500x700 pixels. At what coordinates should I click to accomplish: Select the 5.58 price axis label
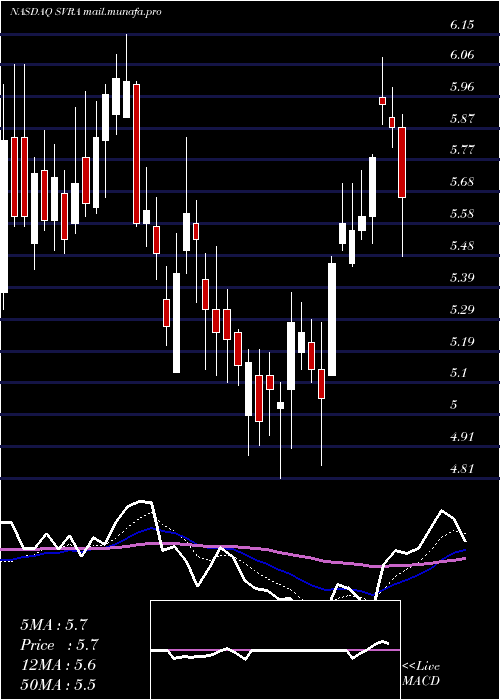pos(462,214)
